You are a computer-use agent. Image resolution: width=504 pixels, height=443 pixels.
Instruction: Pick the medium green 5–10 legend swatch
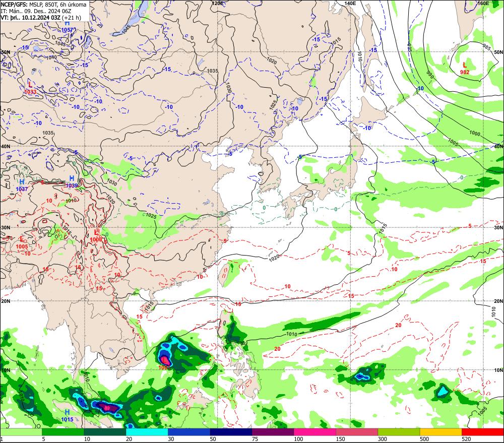[x=63, y=432]
